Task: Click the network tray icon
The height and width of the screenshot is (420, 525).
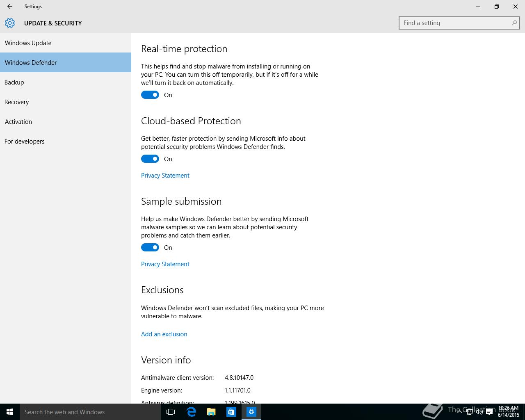Action: pyautogui.click(x=470, y=412)
